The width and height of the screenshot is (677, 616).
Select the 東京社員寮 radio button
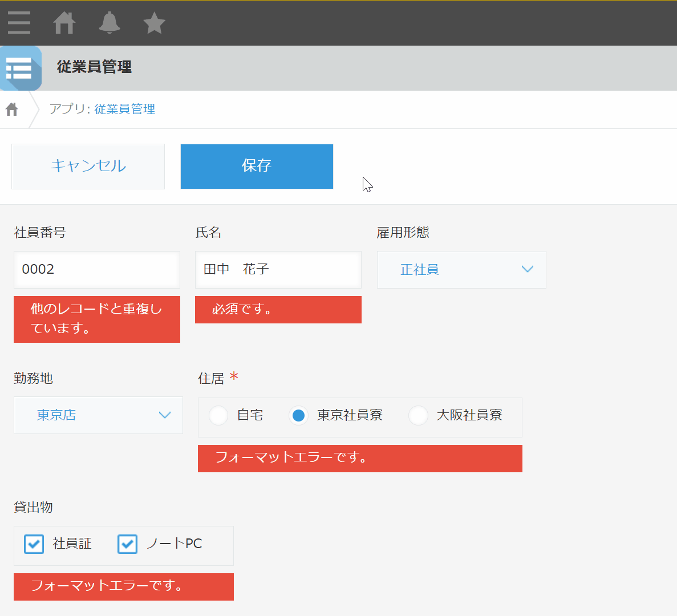[x=298, y=415]
